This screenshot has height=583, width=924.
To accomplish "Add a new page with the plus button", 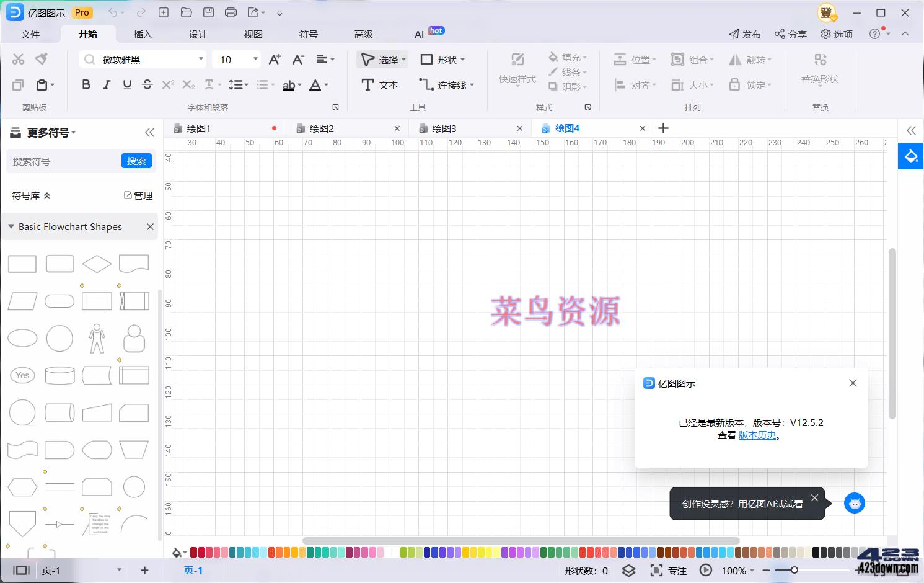I will (144, 570).
